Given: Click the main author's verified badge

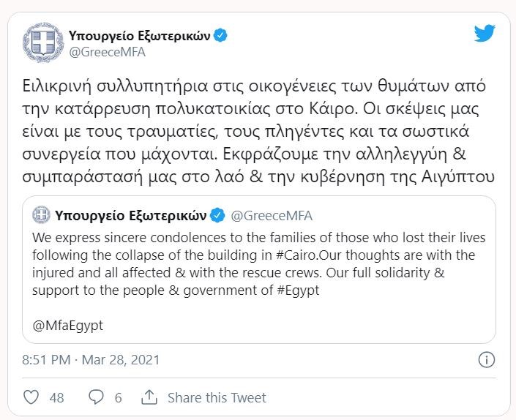Looking at the screenshot, I should pos(220,34).
